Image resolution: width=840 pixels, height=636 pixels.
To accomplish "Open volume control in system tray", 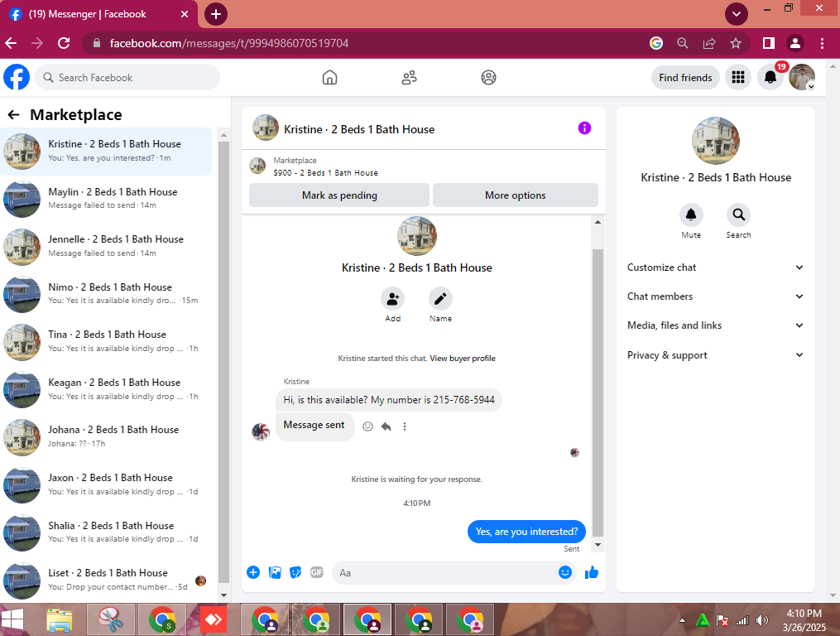I will (x=761, y=620).
